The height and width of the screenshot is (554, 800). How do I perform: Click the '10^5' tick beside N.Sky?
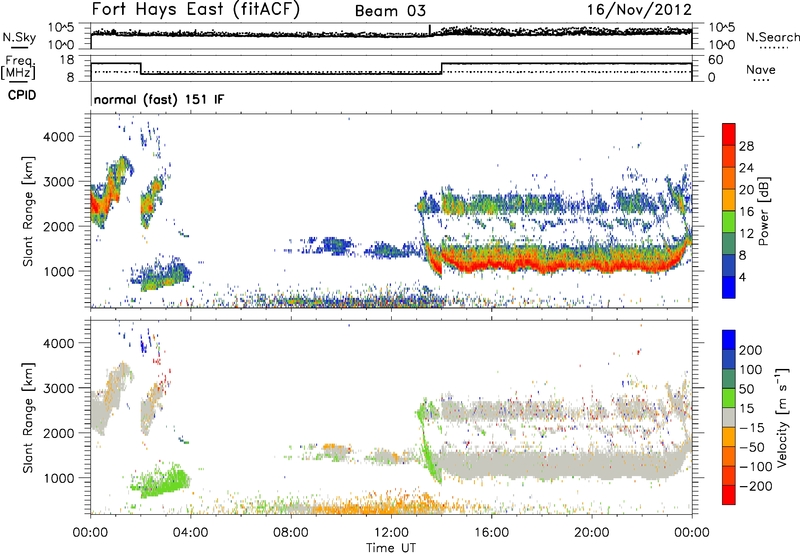[61, 27]
